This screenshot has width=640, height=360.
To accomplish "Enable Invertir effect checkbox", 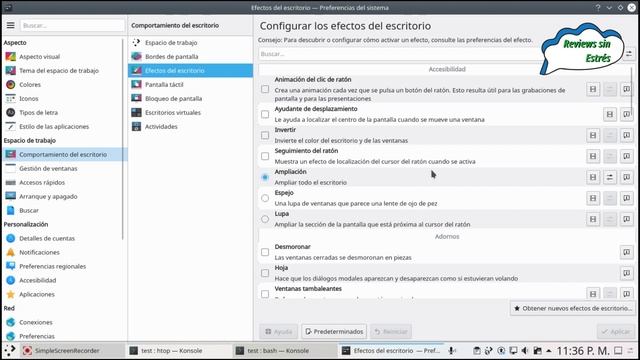I will [265, 135].
